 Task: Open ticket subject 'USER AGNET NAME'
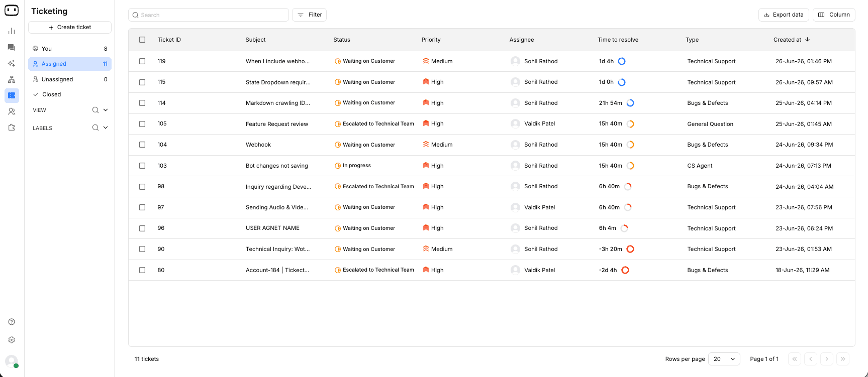pyautogui.click(x=272, y=228)
